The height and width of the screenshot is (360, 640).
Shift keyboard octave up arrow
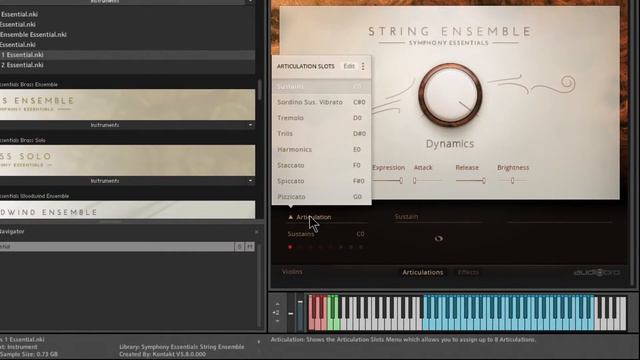pos(278,304)
